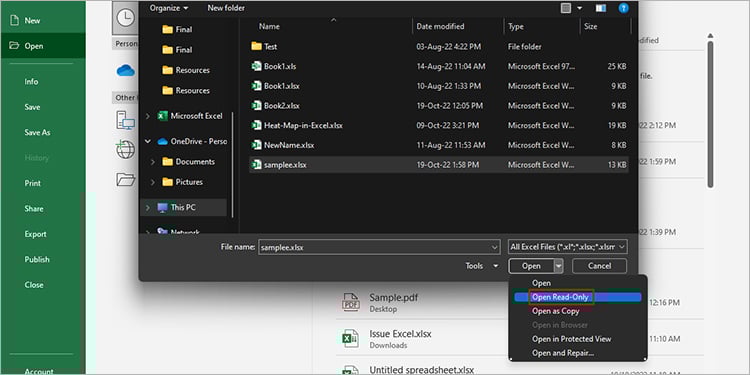Collapse the OneDrive - Personal tree node
The width and height of the screenshot is (750, 375).
pos(148,142)
